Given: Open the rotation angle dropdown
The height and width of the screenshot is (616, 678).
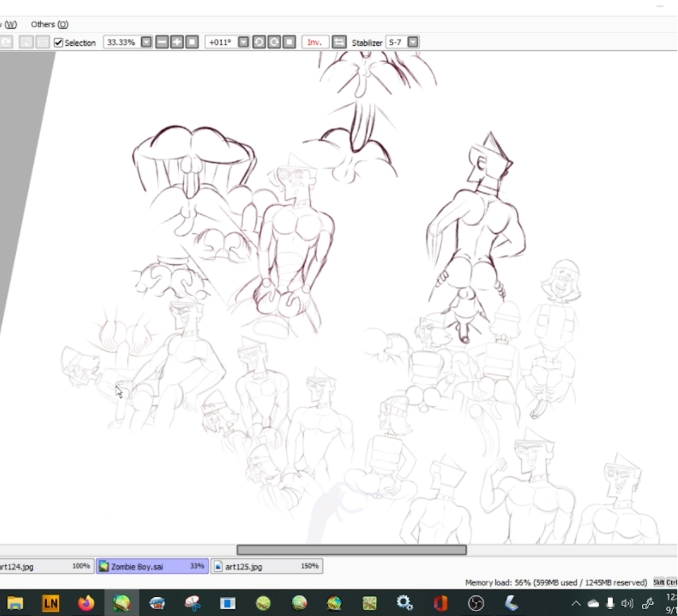Looking at the screenshot, I should pyautogui.click(x=244, y=42).
